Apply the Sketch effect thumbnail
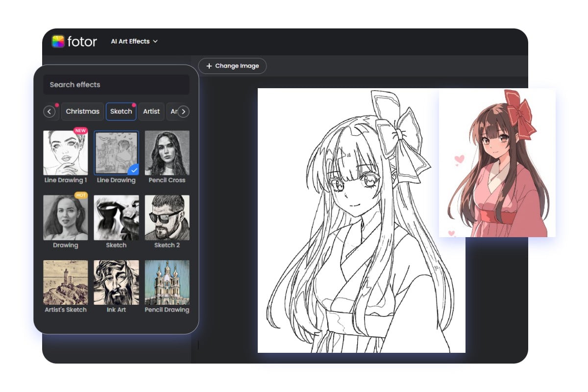The width and height of the screenshot is (588, 392). pyautogui.click(x=116, y=218)
